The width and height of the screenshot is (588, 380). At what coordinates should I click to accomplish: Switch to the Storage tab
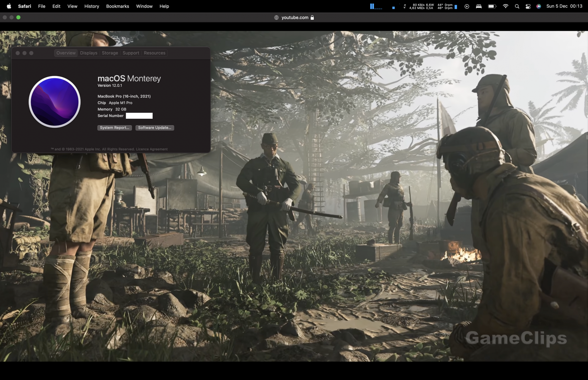pos(110,53)
